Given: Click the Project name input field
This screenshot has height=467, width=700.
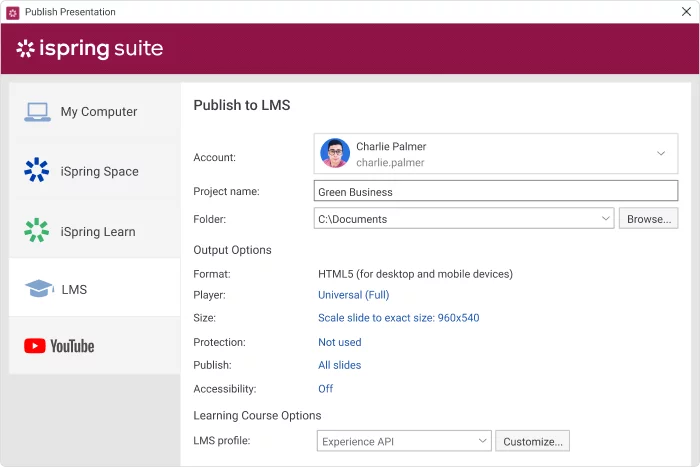Looking at the screenshot, I should [496, 191].
